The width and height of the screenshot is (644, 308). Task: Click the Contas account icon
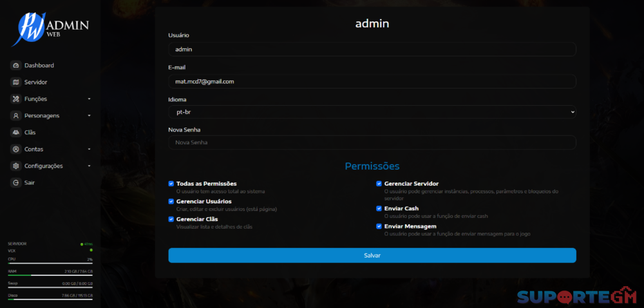point(16,149)
